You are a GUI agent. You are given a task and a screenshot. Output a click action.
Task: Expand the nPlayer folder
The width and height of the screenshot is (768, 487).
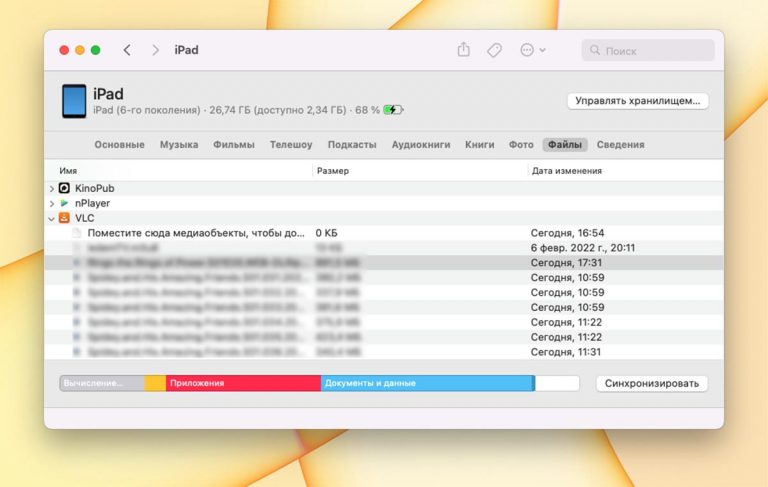pos(52,203)
